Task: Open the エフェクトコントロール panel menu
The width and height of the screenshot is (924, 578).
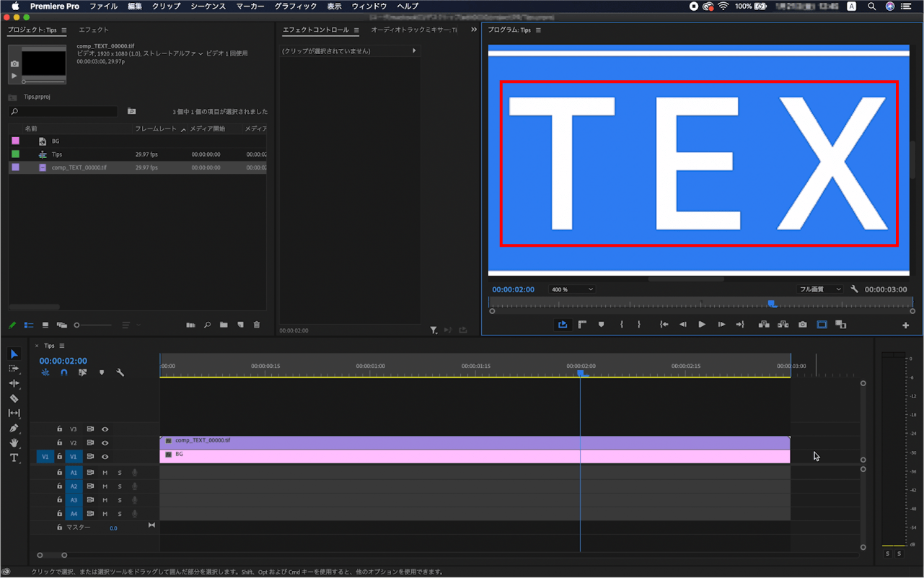Action: click(356, 30)
